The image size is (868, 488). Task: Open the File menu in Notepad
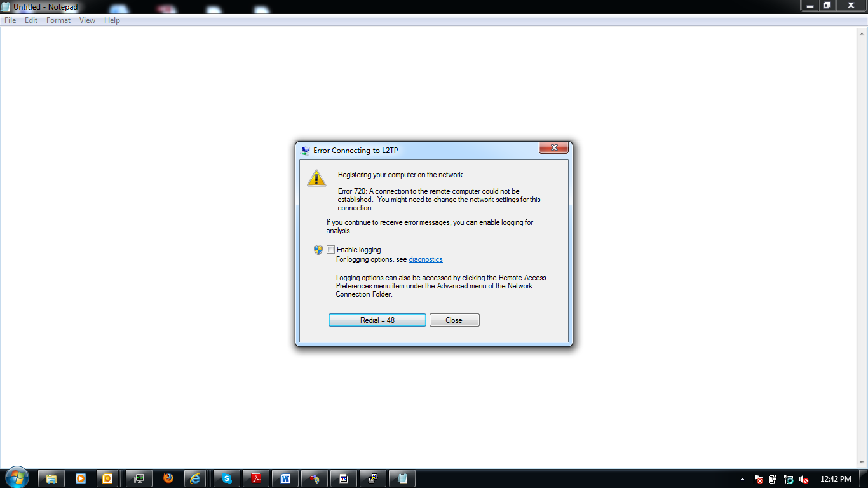[10, 20]
